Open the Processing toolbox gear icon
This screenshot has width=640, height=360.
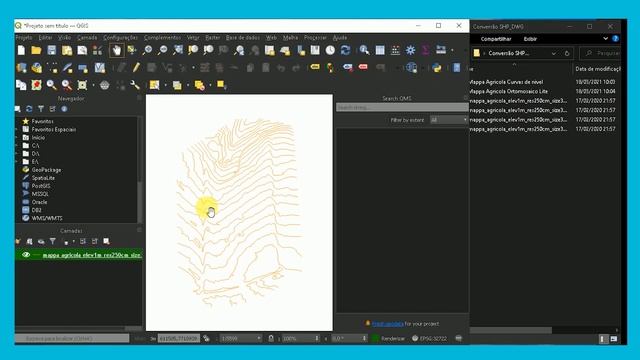point(410,50)
